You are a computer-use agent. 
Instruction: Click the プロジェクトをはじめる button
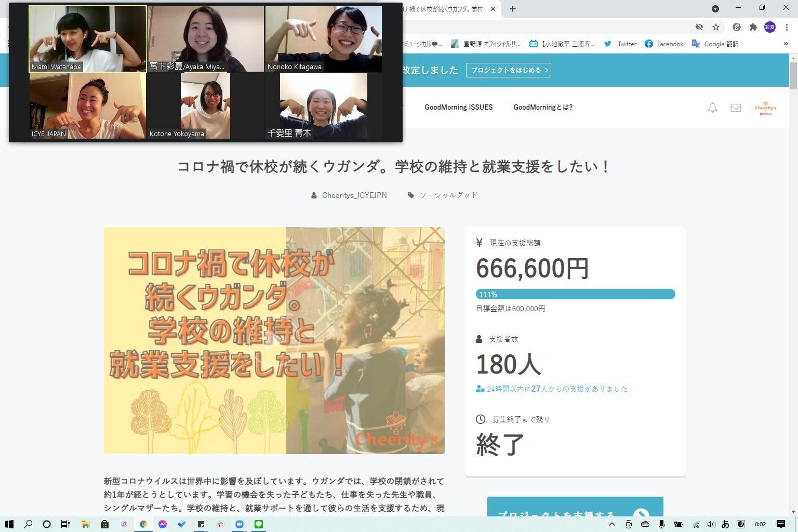(508, 70)
